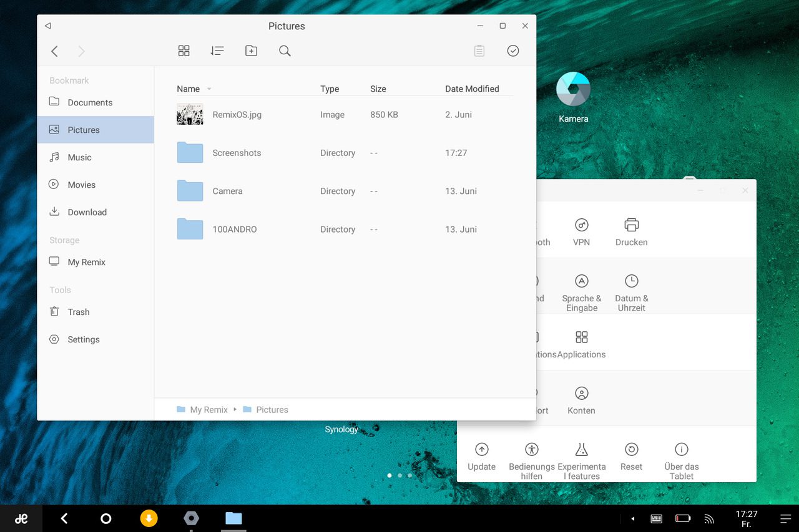Click the 2. Juni date of RemixOS.jpg
Viewport: 799px width, 532px height.
(x=458, y=115)
